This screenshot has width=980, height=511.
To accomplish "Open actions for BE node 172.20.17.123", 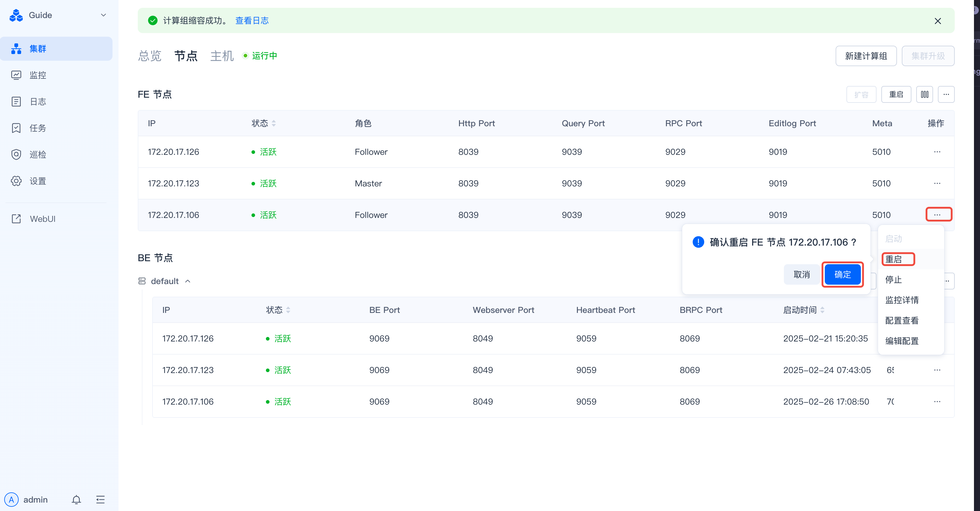I will click(937, 370).
